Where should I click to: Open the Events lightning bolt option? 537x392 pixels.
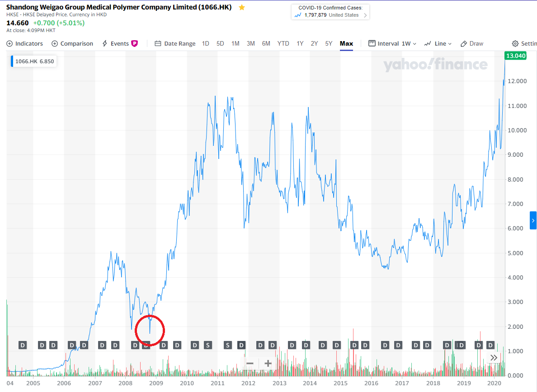(105, 43)
